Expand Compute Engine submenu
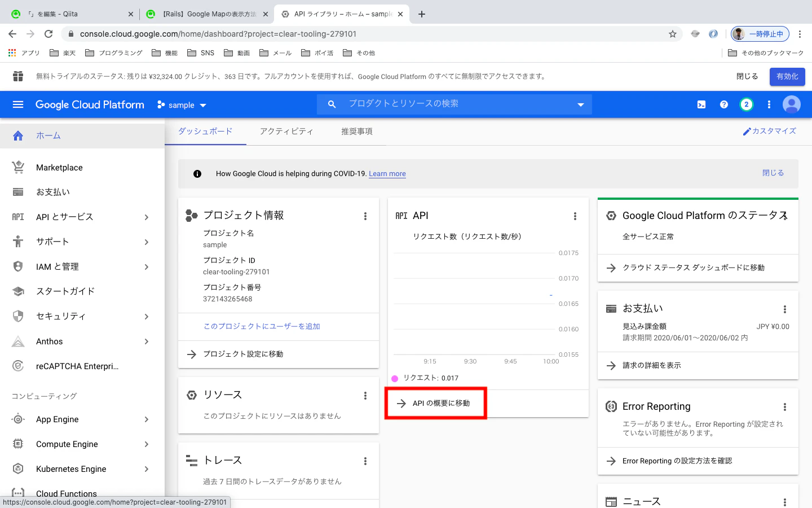Screen dimensions: 812x508 (147, 444)
